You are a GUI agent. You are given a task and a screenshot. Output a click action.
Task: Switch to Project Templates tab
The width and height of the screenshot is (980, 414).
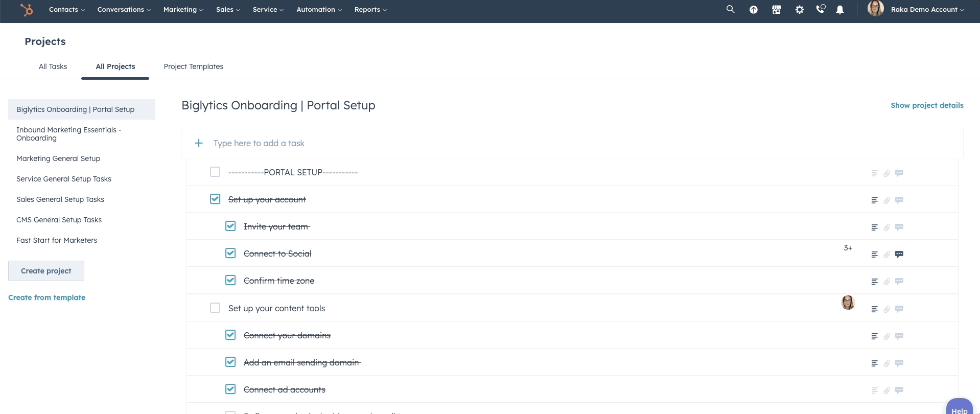click(x=194, y=66)
